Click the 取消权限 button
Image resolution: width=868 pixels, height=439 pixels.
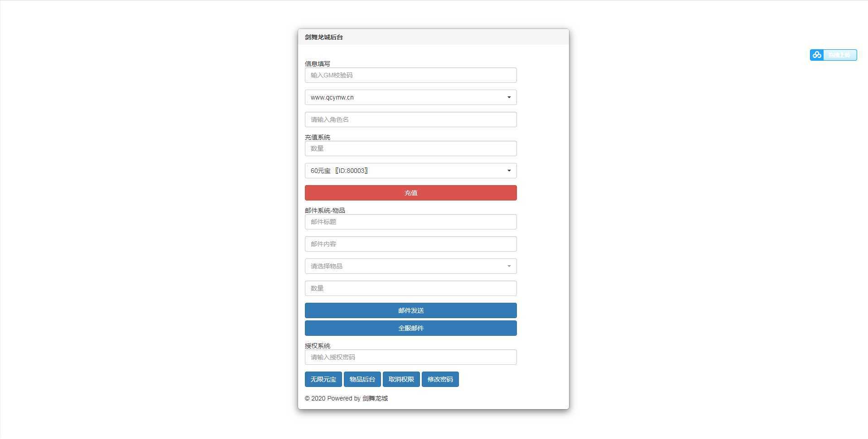click(x=401, y=379)
